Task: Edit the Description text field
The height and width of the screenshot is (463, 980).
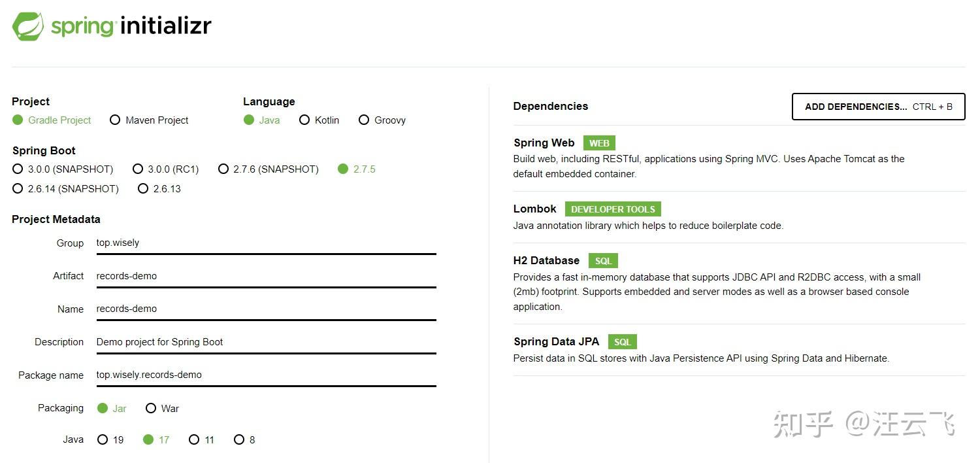Action: pyautogui.click(x=265, y=342)
